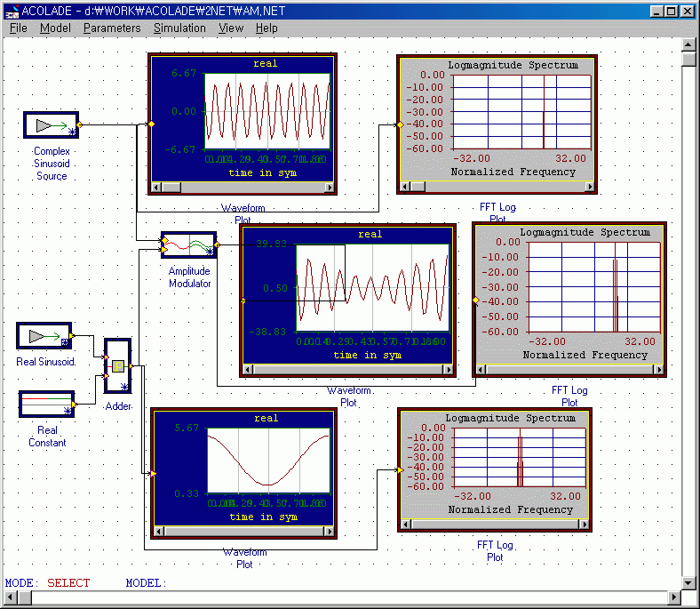
Task: Click left arrow of top Waveform Plot scrollbar
Action: coord(155,188)
